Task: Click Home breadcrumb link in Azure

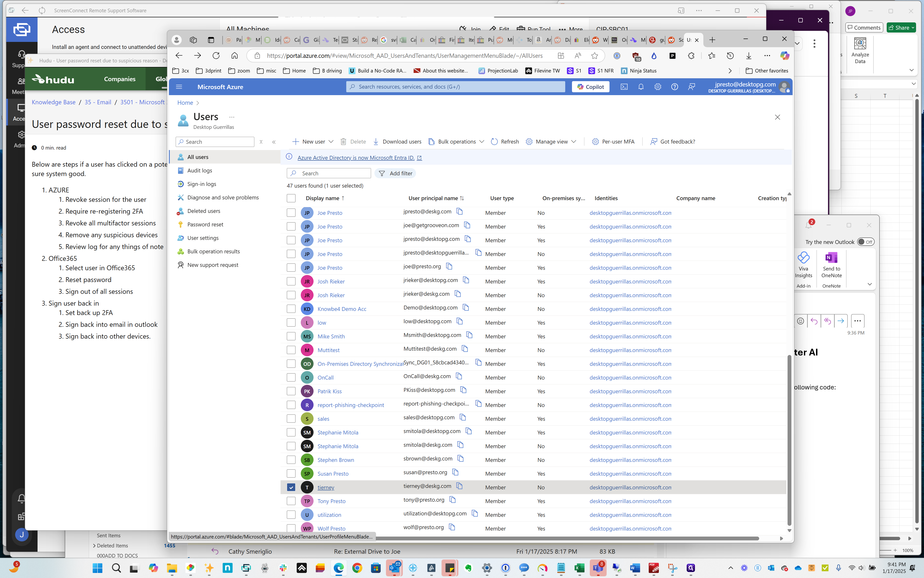Action: click(x=185, y=102)
